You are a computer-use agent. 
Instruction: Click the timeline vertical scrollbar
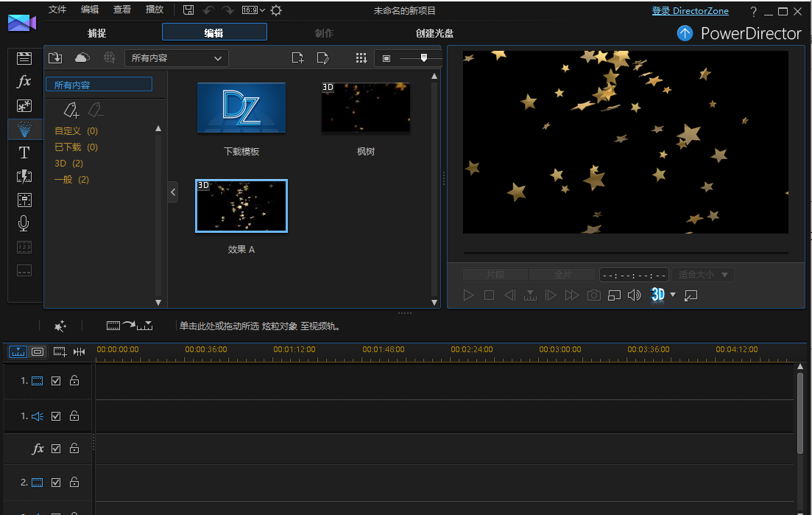[800, 412]
